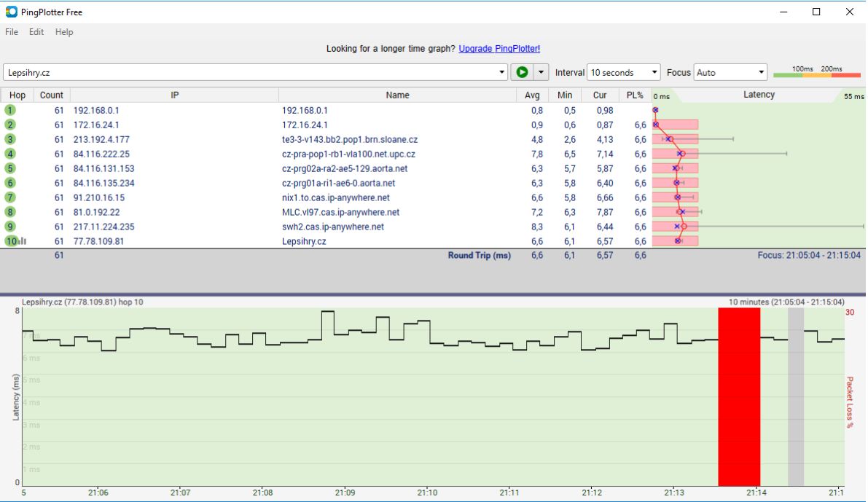868x502 pixels.
Task: Open the File menu
Action: click(x=12, y=32)
